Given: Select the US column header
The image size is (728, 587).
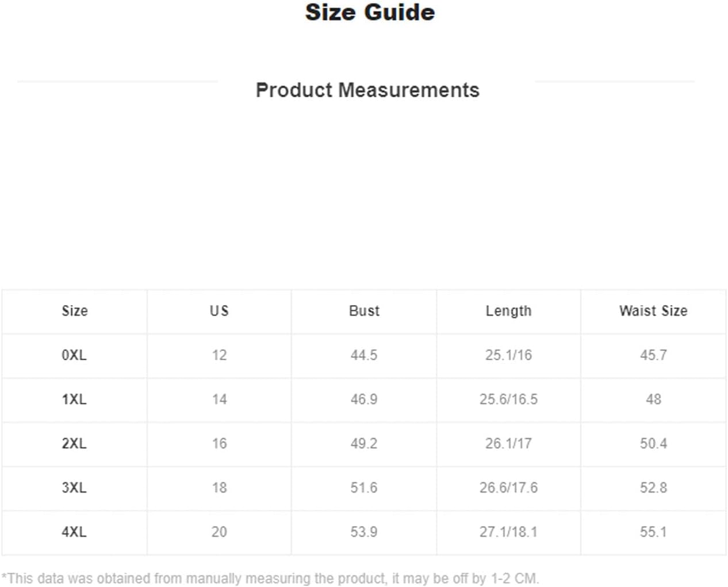Looking at the screenshot, I should (x=219, y=311).
